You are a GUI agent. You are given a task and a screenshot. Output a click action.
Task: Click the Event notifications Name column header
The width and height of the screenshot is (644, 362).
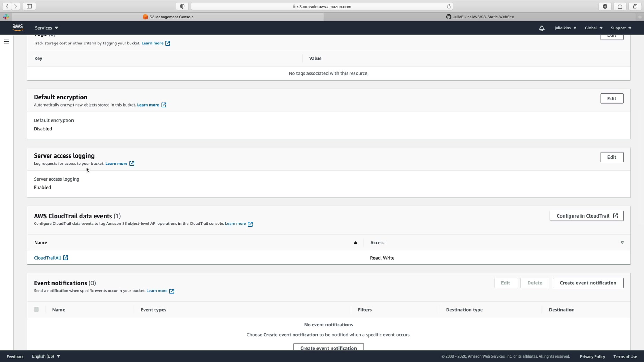59,310
